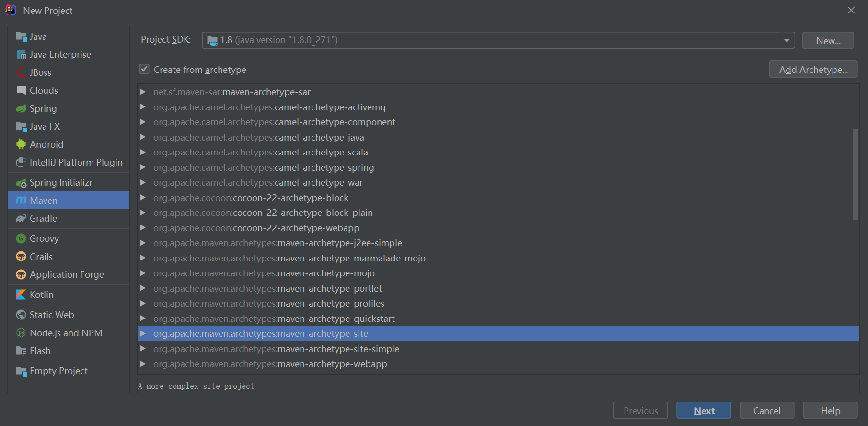Click the New... SDK button
The width and height of the screenshot is (868, 426).
click(828, 41)
